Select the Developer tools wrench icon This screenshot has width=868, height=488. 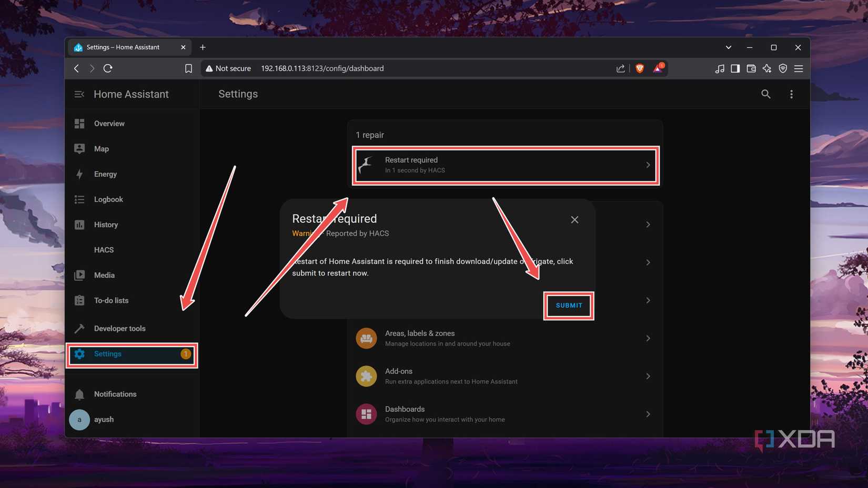pos(79,328)
